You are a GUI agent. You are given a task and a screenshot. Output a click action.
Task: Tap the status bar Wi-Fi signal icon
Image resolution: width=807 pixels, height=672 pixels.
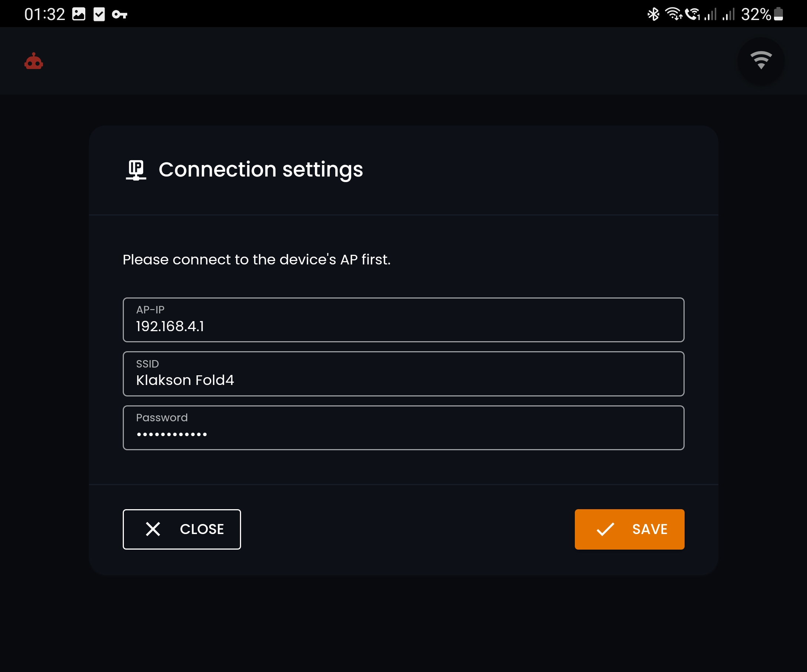tap(673, 14)
